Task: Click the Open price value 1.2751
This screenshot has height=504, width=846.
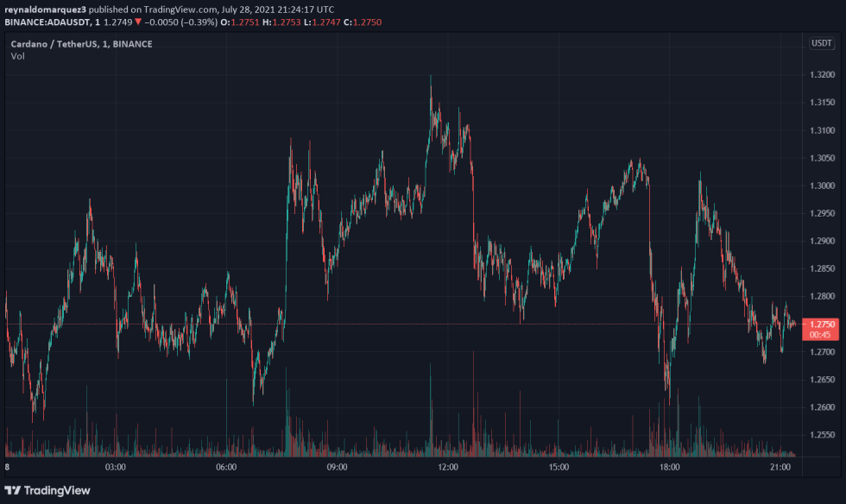Action: 243,22
